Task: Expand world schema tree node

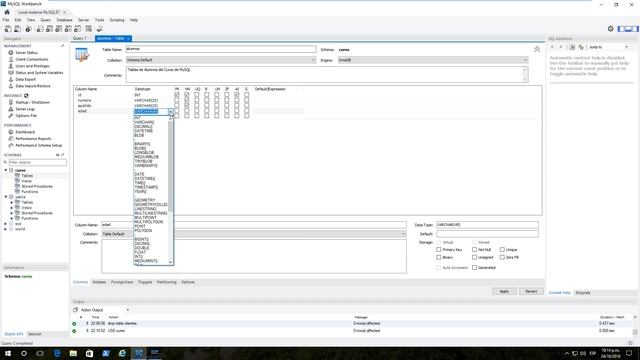Action: pos(6,229)
